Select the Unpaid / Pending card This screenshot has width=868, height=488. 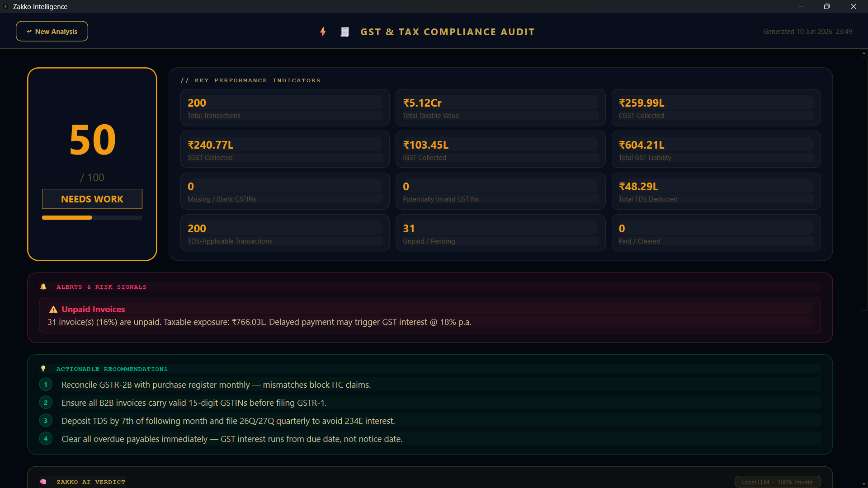(500, 233)
